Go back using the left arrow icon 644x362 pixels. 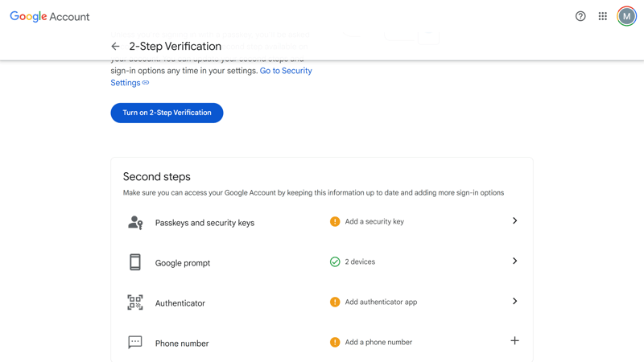click(x=115, y=47)
